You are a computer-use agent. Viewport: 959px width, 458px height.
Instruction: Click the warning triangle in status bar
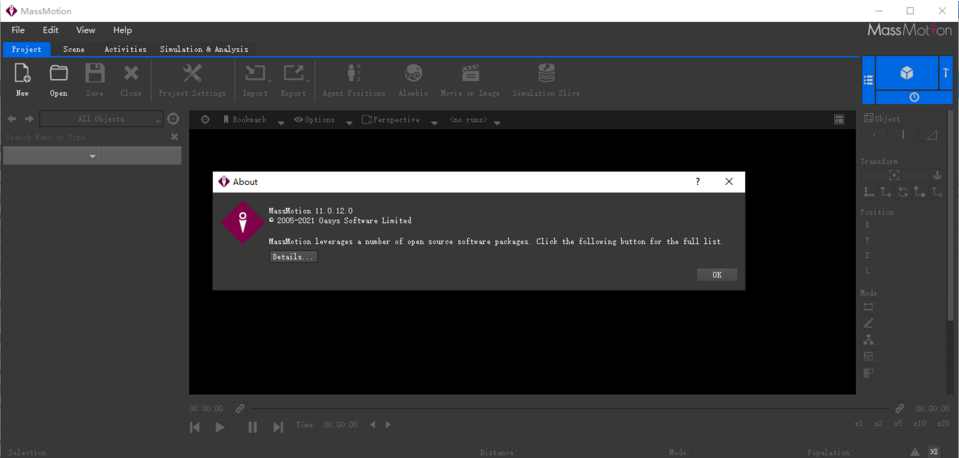tap(914, 451)
